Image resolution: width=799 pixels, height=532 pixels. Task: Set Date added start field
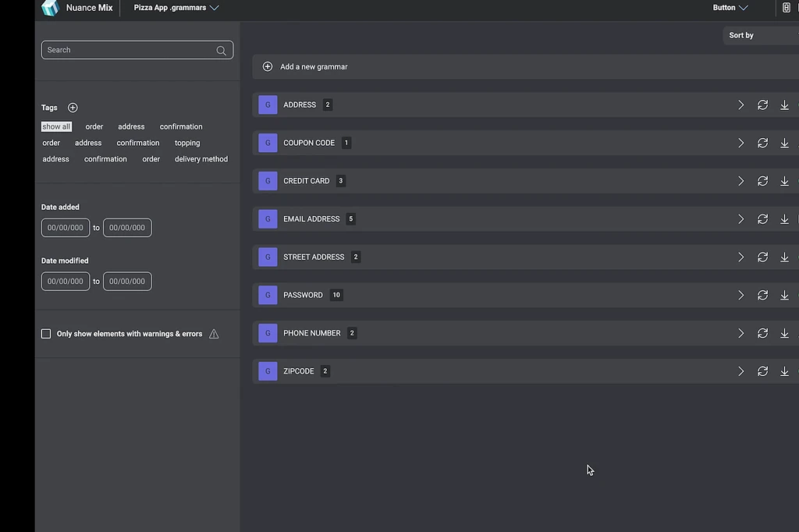click(66, 228)
